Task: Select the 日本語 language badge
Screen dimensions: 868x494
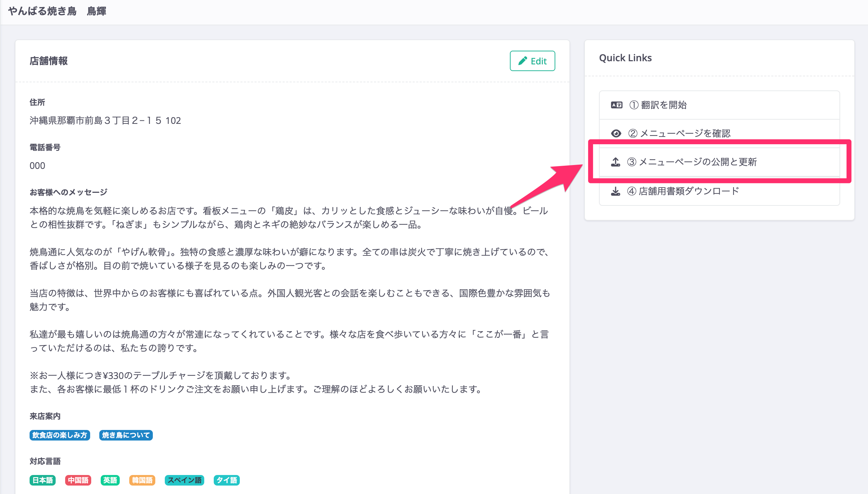Action: (43, 480)
